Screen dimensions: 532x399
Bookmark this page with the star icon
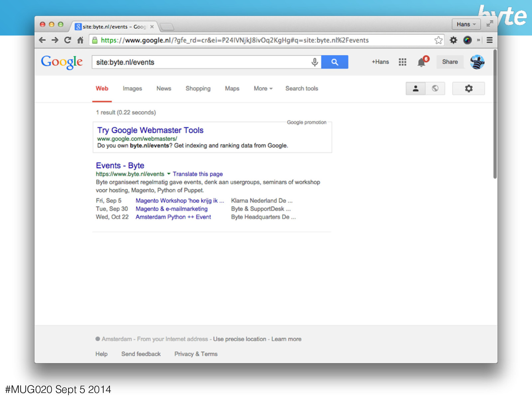439,40
